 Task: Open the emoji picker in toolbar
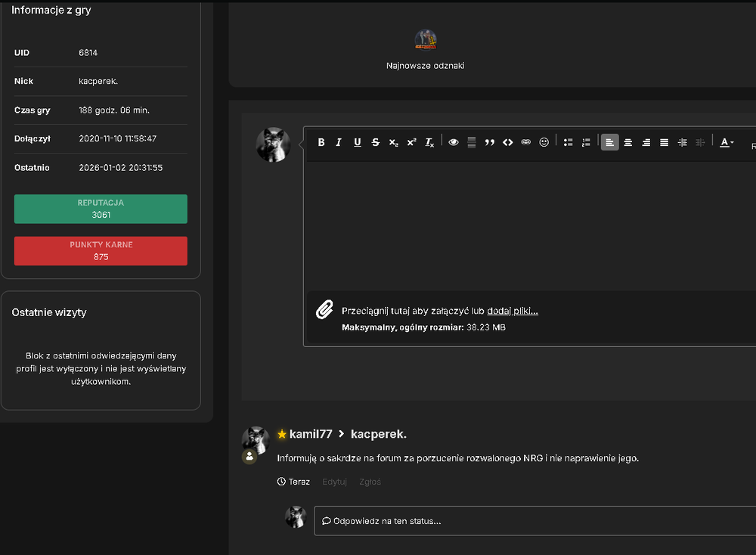[544, 142]
